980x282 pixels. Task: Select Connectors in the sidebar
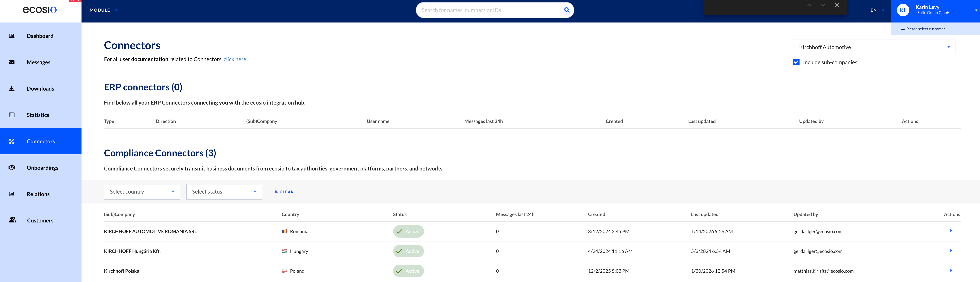tap(41, 141)
